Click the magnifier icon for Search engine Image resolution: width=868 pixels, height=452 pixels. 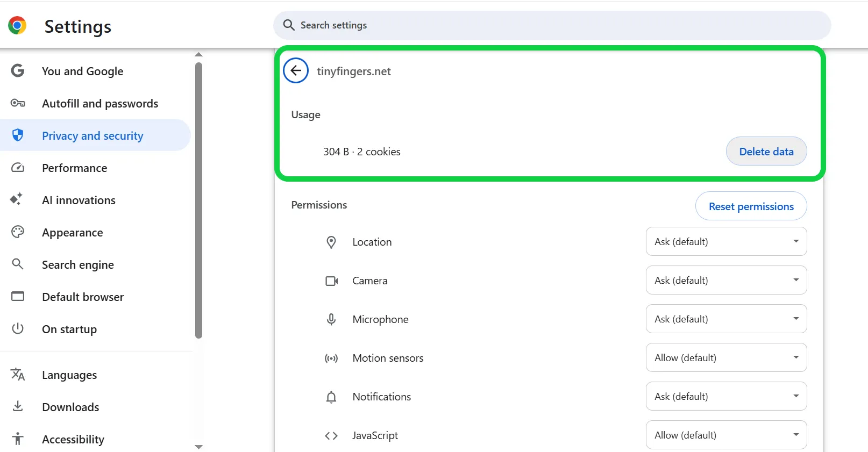pyautogui.click(x=18, y=264)
